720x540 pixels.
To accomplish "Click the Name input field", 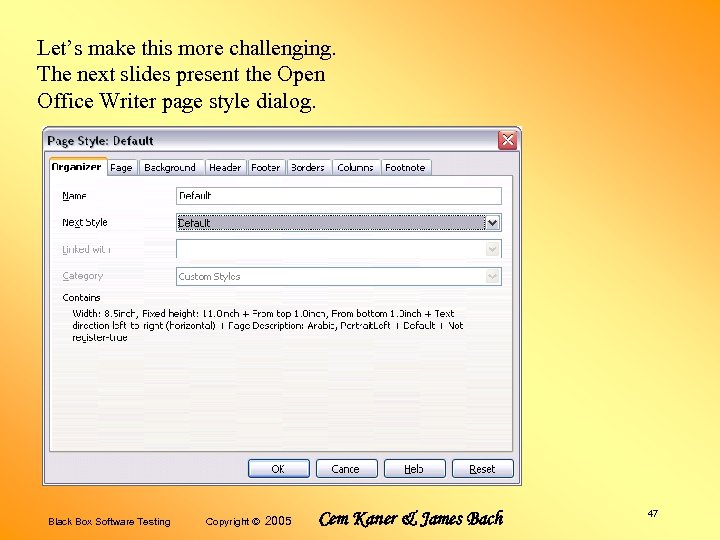I will [x=339, y=196].
